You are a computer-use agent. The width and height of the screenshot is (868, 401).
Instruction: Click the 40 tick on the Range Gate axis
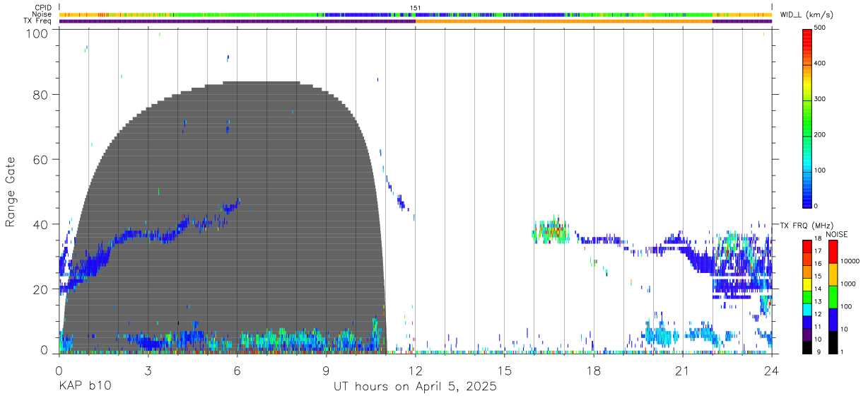click(x=40, y=224)
